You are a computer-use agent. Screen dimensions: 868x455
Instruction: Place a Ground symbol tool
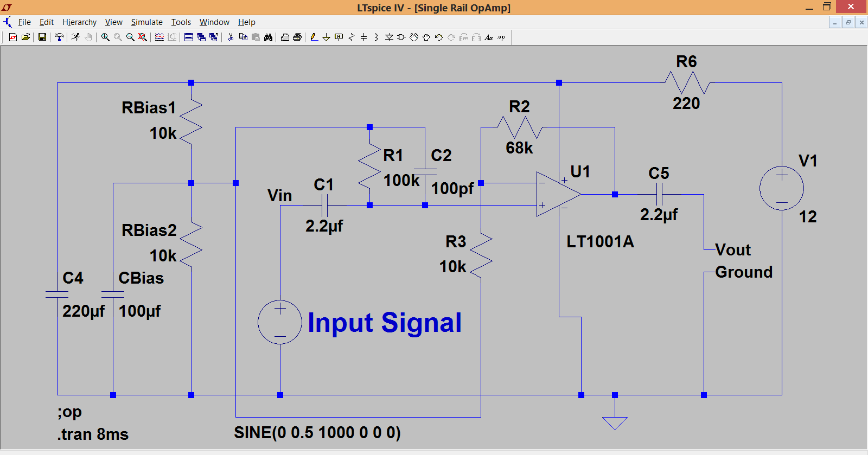[326, 37]
